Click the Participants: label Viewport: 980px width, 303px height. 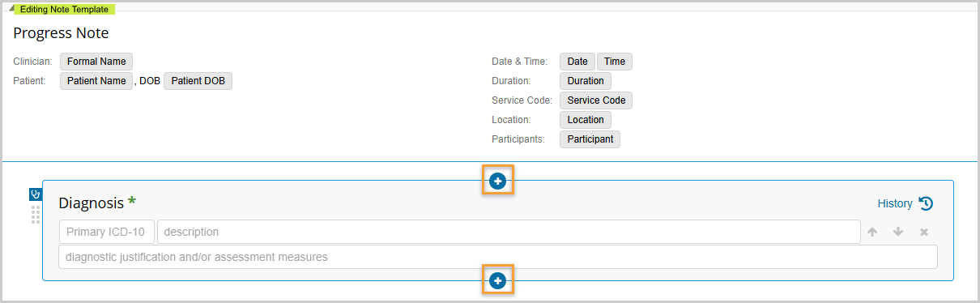(x=519, y=139)
